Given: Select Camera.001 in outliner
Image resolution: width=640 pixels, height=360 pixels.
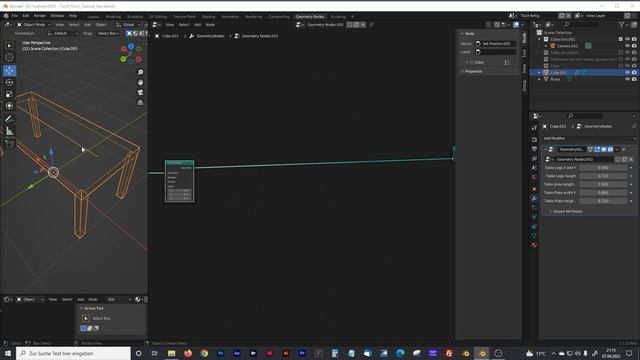Looking at the screenshot, I should coord(567,46).
